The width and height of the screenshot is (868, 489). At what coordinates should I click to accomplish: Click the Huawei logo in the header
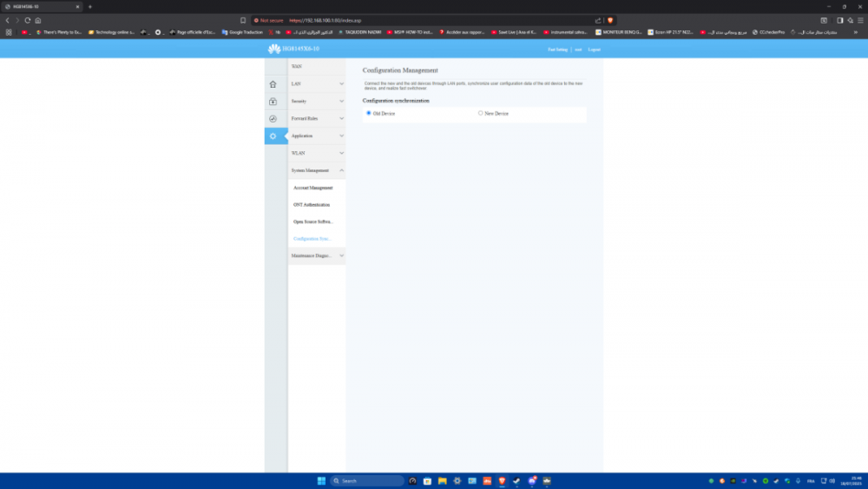pyautogui.click(x=274, y=49)
